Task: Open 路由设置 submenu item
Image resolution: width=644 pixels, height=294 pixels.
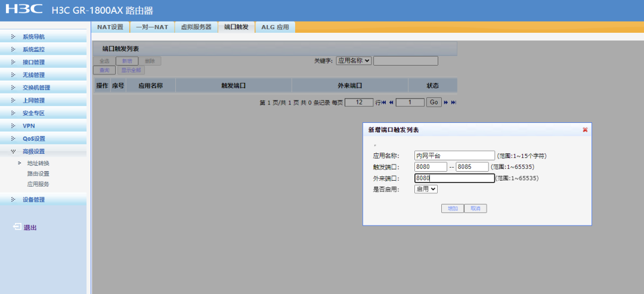Action: (38, 174)
